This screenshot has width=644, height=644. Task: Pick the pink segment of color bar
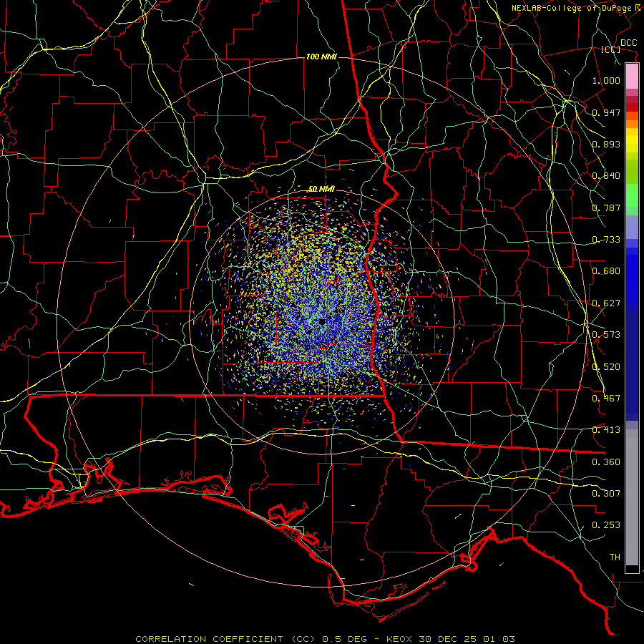tap(632, 77)
